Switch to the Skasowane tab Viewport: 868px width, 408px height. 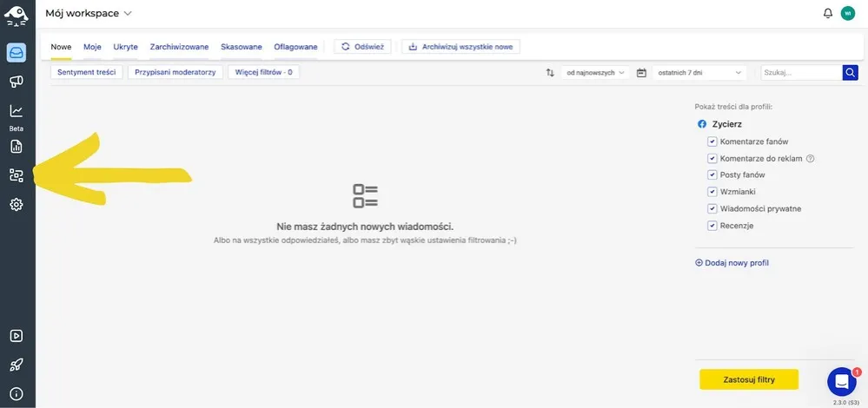(x=242, y=47)
